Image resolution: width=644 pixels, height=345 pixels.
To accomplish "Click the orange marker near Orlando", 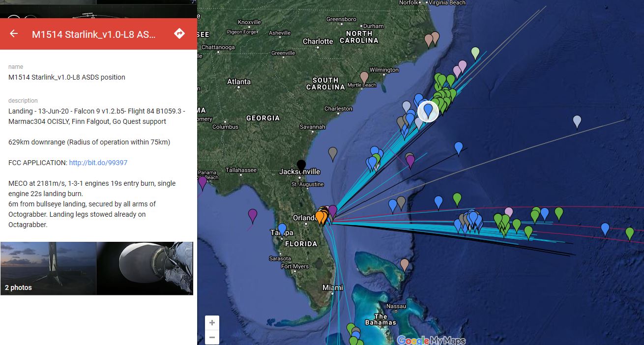I will coord(320,217).
